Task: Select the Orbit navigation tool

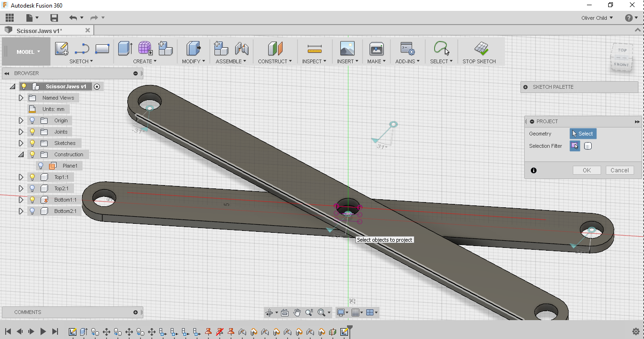Action: pyautogui.click(x=269, y=313)
